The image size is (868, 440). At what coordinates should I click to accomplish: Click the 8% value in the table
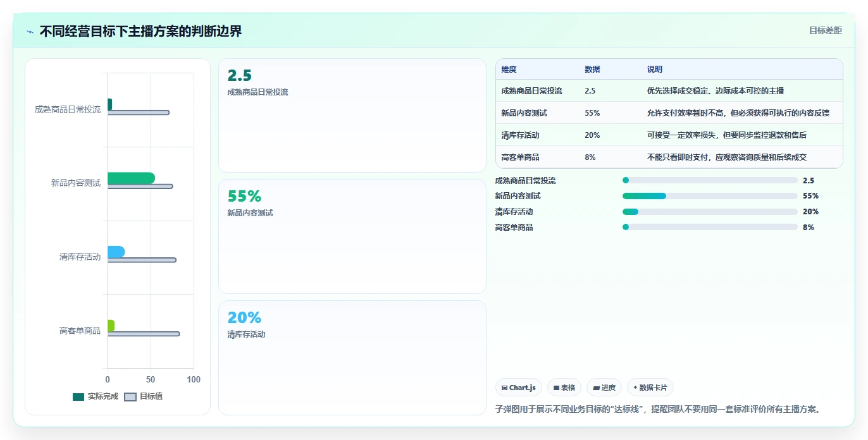click(590, 157)
